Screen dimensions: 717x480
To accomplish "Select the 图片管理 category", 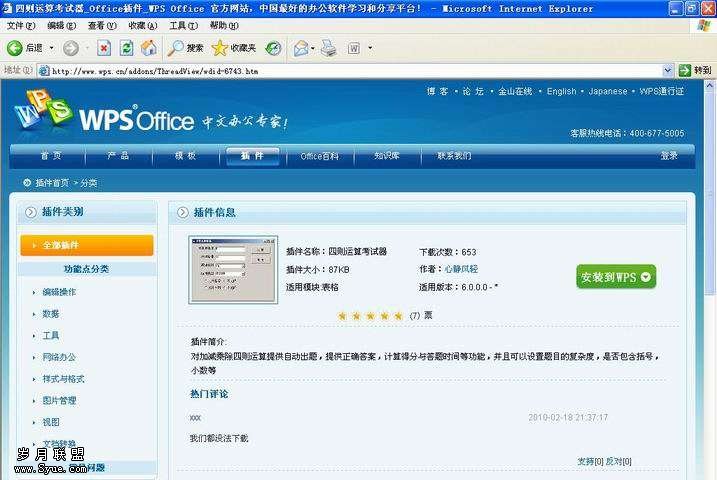I will pos(59,400).
